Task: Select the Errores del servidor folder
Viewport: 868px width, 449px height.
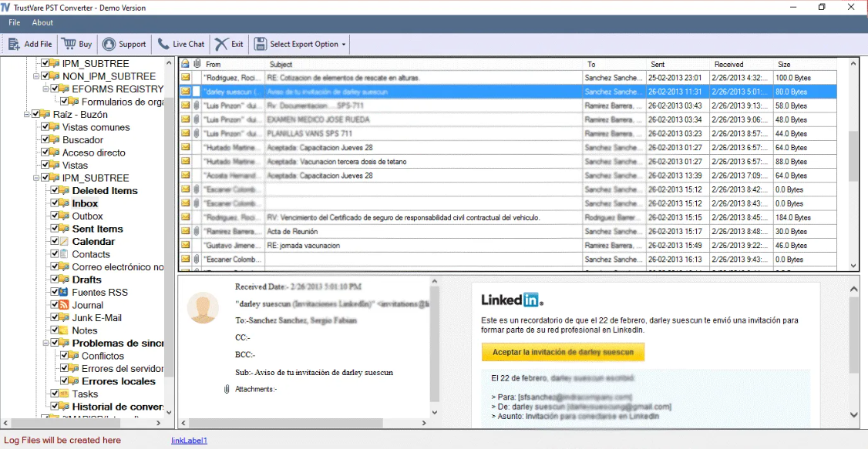Action: click(x=123, y=368)
